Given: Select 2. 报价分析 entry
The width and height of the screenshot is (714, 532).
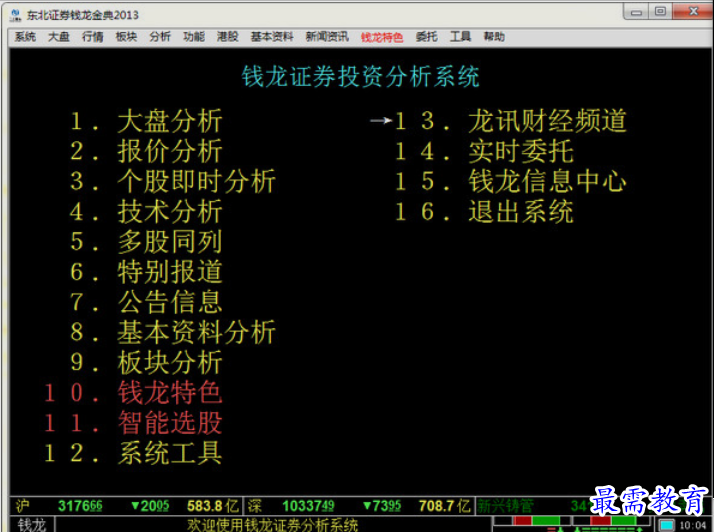Looking at the screenshot, I should (146, 151).
